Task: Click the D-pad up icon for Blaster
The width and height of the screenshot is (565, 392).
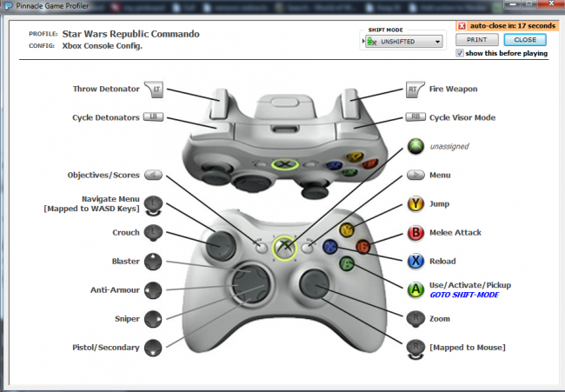Action: 153,262
